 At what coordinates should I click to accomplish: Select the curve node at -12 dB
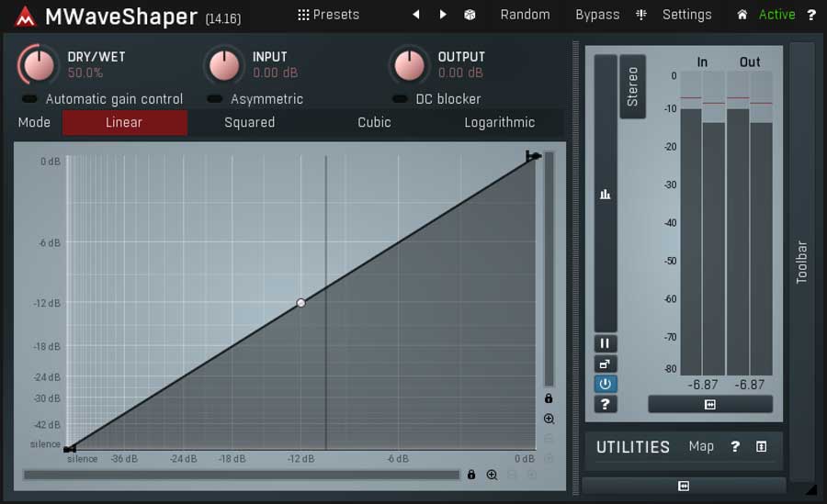300,303
